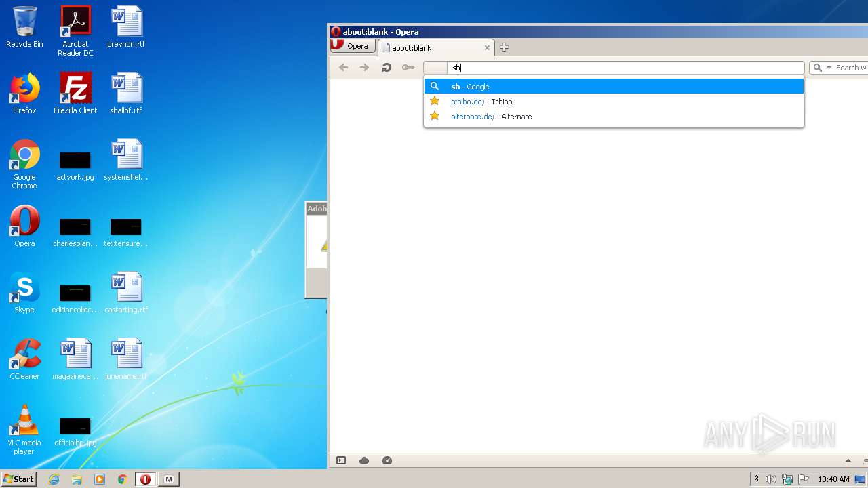Open the junename.rtf document
This screenshot has height=488, width=868.
pos(126,359)
